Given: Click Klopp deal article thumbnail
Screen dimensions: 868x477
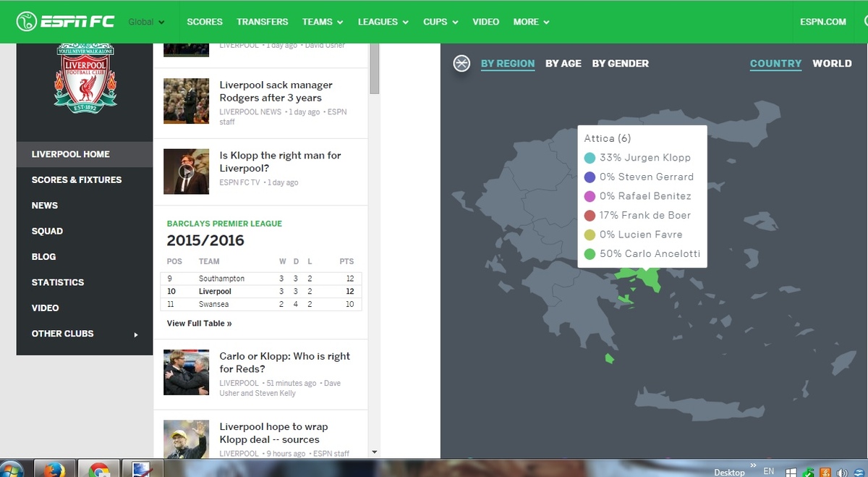Looking at the screenshot, I should point(186,439).
